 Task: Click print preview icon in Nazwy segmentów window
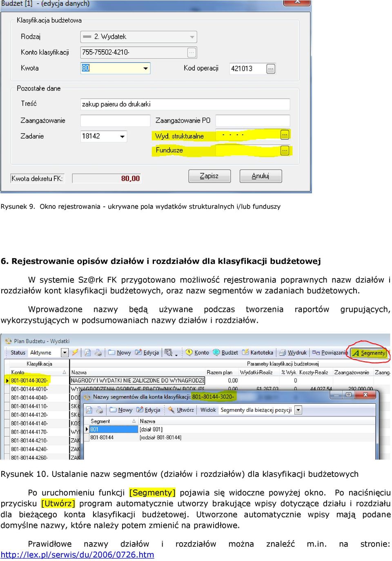(x=89, y=410)
